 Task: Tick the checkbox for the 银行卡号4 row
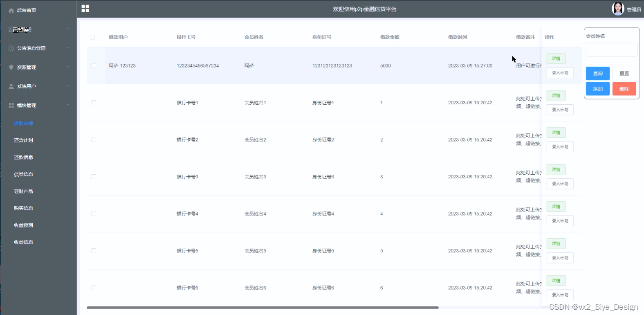coord(94,214)
